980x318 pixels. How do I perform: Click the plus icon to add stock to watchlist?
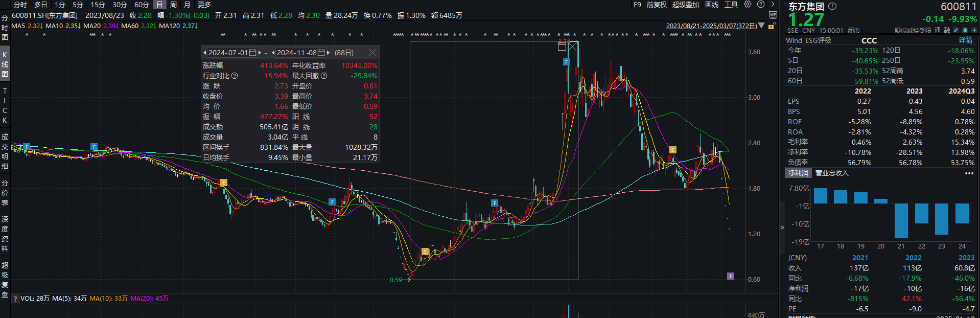pos(974,30)
